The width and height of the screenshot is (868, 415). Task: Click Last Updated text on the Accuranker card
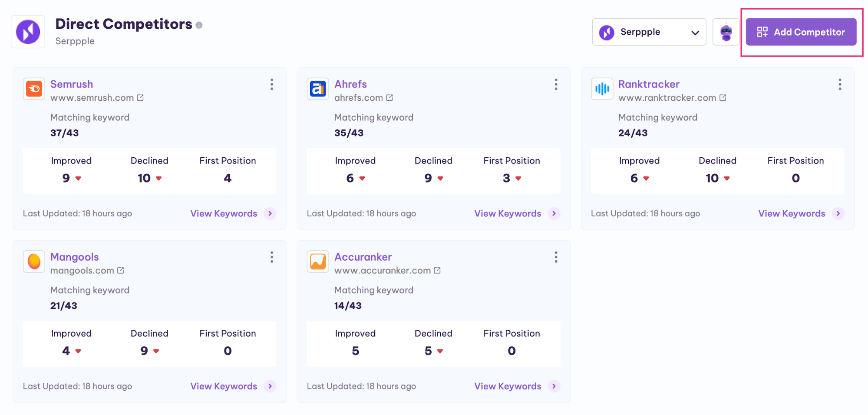[x=361, y=386]
